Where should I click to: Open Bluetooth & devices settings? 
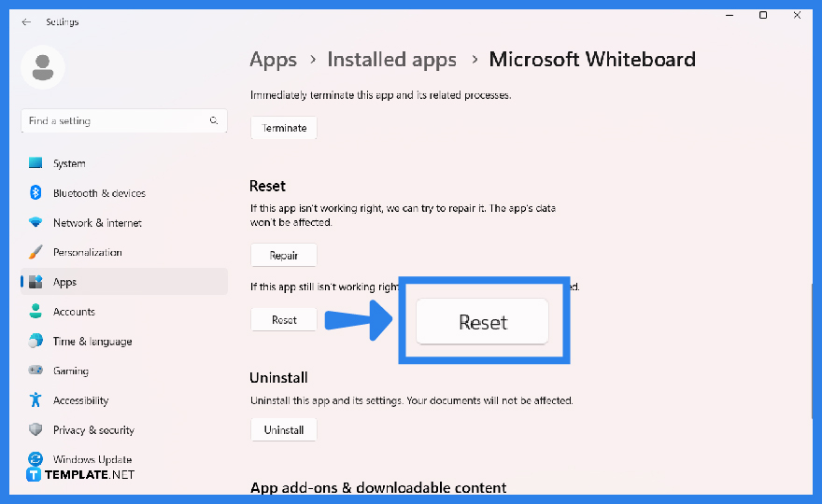tap(124, 193)
